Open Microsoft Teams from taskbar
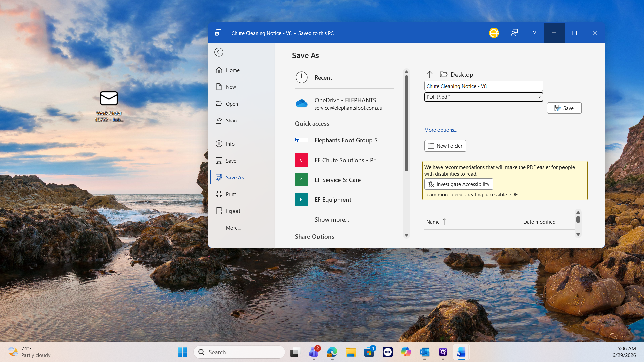644x362 pixels. [x=314, y=352]
